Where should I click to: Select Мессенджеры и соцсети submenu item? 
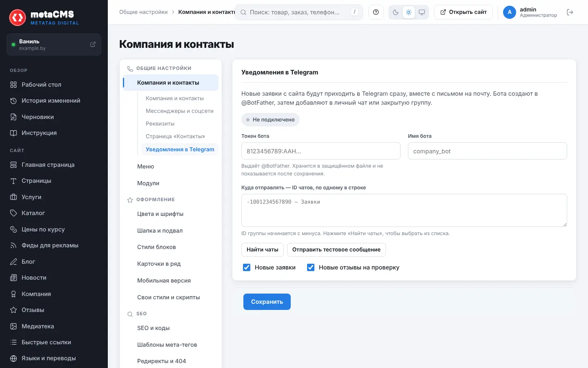coord(180,111)
